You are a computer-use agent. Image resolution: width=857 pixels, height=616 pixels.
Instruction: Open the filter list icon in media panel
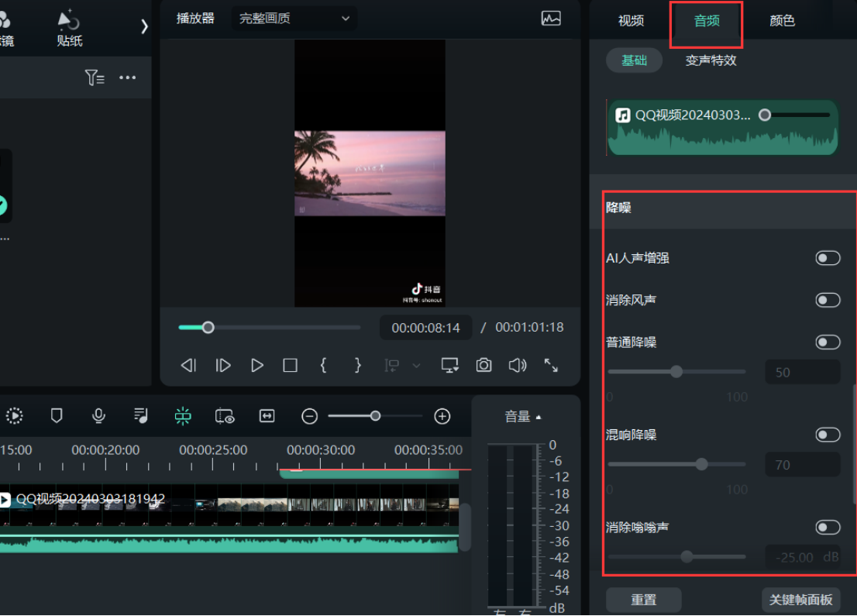[x=95, y=77]
